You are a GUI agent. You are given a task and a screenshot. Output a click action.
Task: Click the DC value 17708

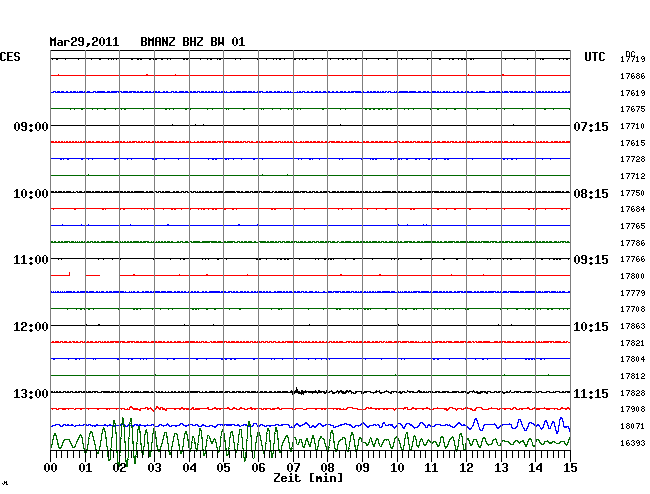point(633,309)
